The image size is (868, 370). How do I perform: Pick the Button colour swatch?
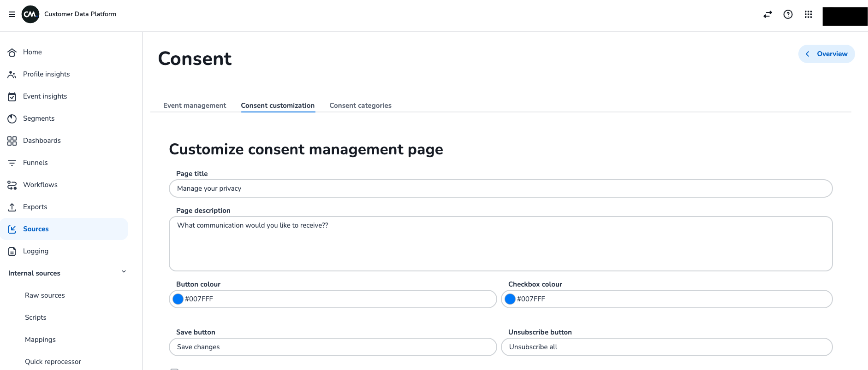pyautogui.click(x=178, y=299)
